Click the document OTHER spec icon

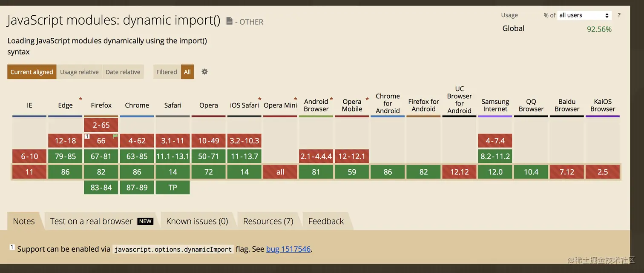tap(229, 21)
